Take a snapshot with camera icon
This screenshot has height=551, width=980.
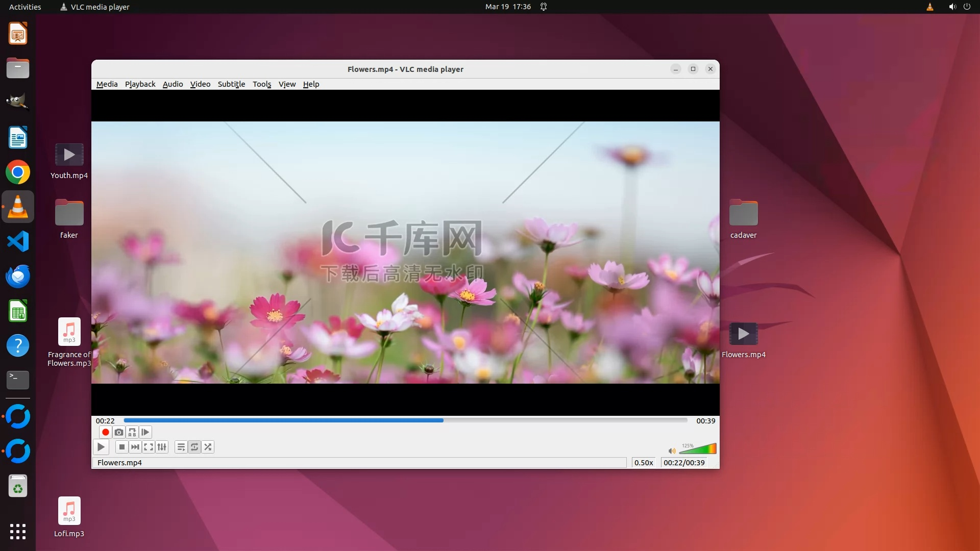119,432
